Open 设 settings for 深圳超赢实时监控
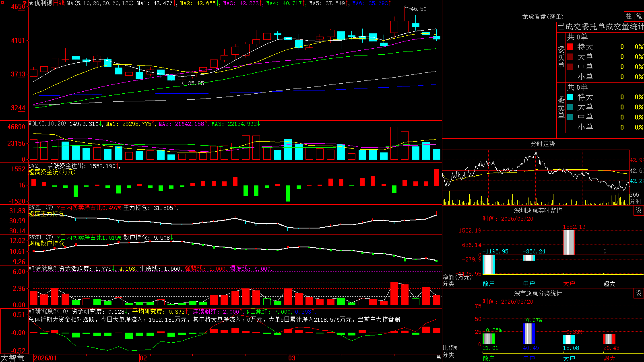 pyautogui.click(x=639, y=210)
